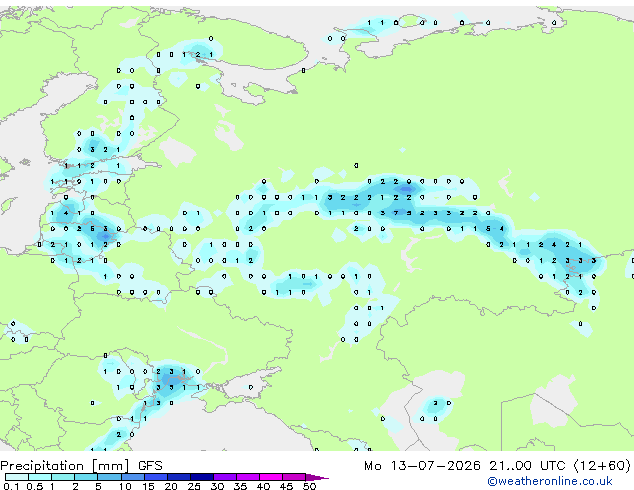The width and height of the screenshot is (634, 490).
Task: Click the 'GFS' model name in the title
Action: pyautogui.click(x=150, y=465)
